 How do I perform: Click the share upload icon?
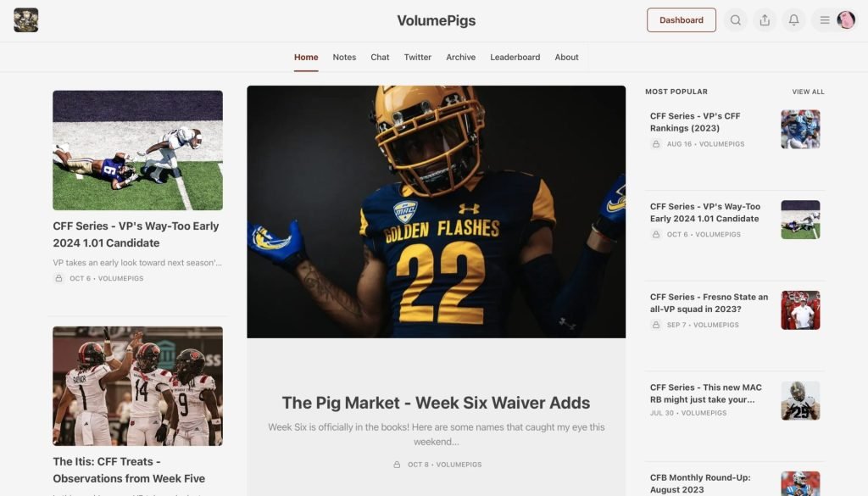[x=765, y=20]
